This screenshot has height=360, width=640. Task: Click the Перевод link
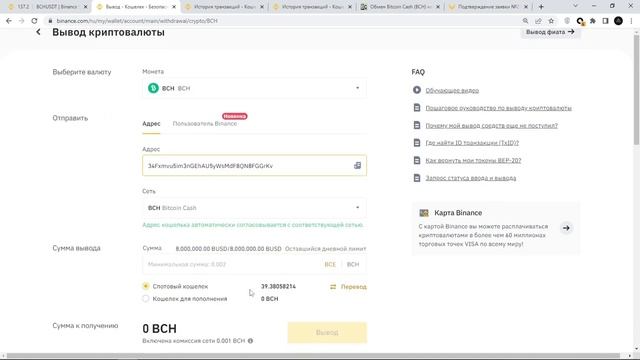click(x=353, y=287)
